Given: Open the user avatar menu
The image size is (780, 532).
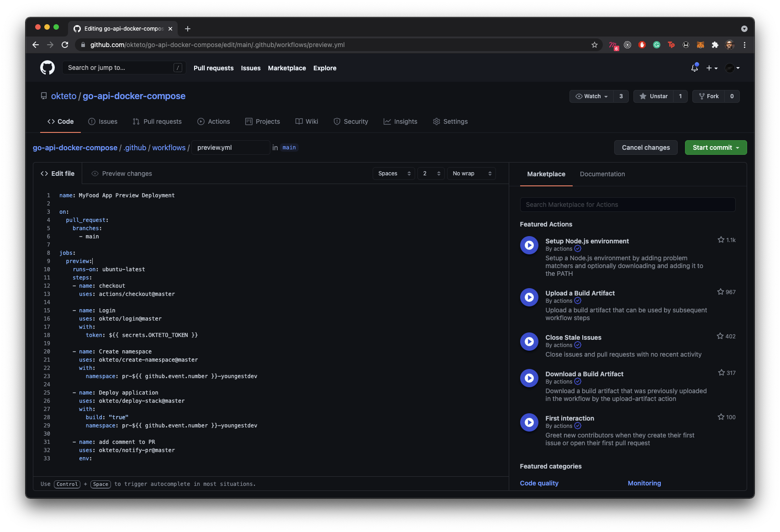Looking at the screenshot, I should coord(733,68).
